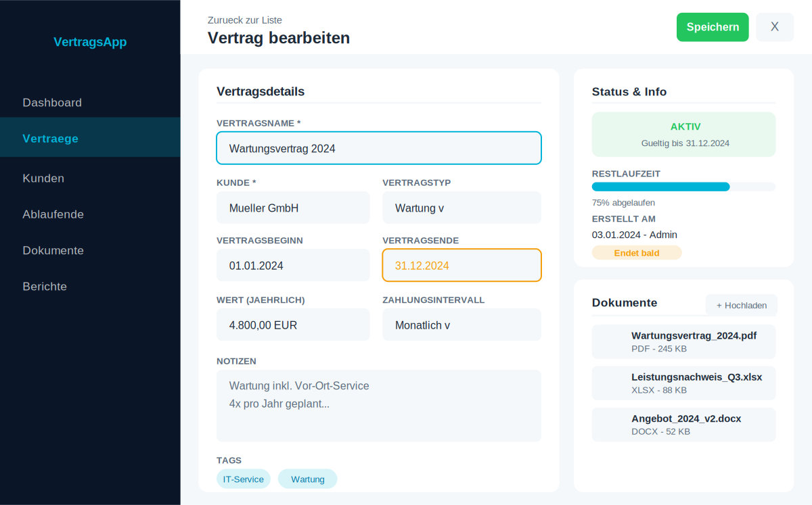The width and height of the screenshot is (812, 505).
Task: Open Dashboard in the sidebar
Action: (x=52, y=103)
